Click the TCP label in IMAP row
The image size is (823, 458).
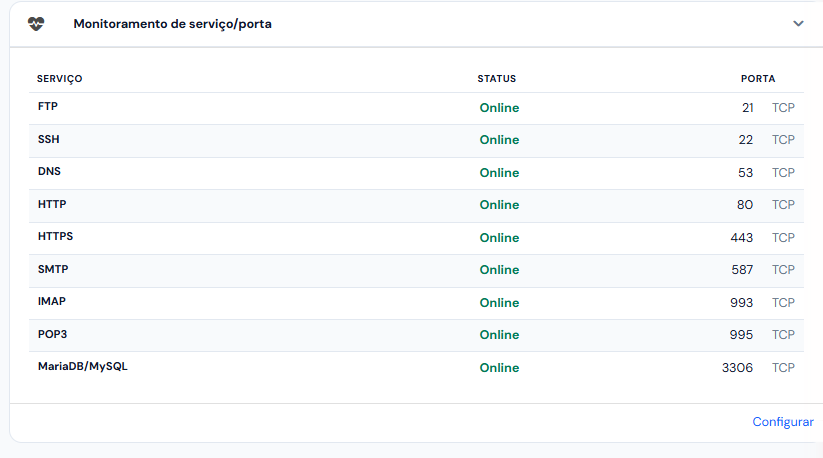(x=783, y=303)
